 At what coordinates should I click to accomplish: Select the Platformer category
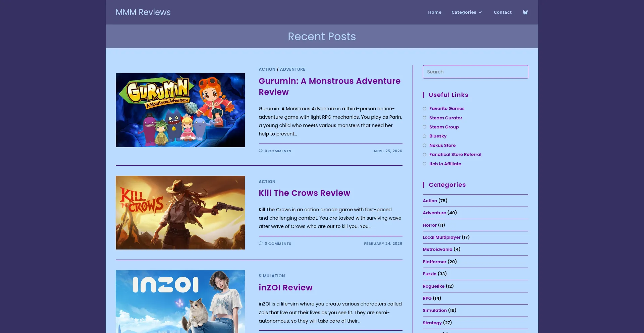pos(434,262)
